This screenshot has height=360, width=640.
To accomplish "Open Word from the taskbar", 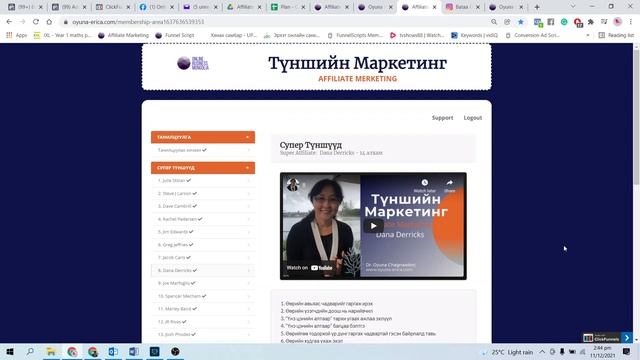I will click(x=134, y=351).
